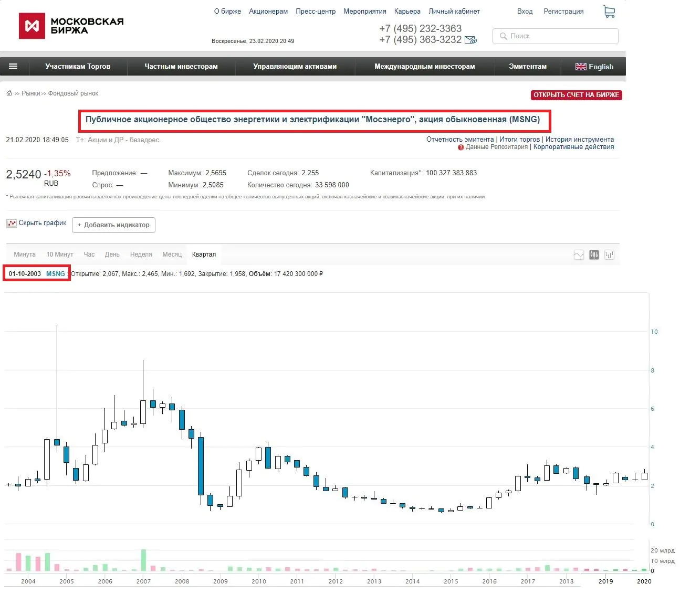Open the Отчетность эмитента link
680x616 pixels.
460,140
